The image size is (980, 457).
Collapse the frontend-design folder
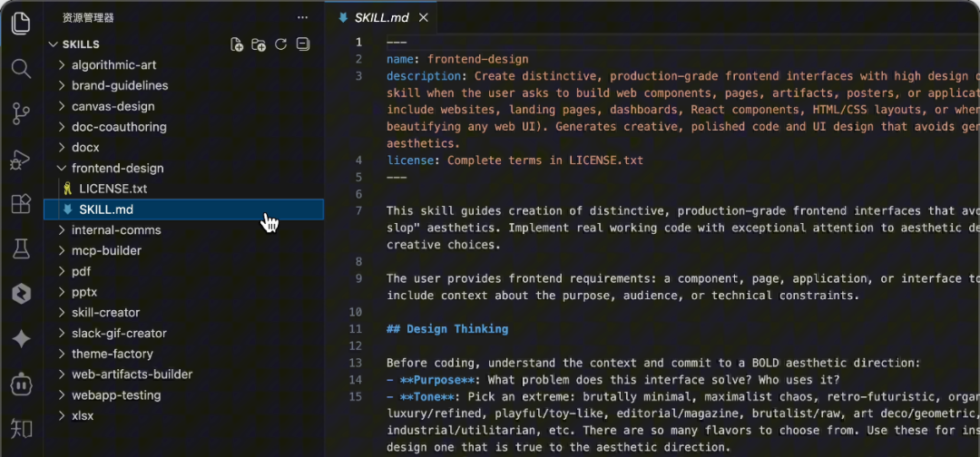click(62, 168)
